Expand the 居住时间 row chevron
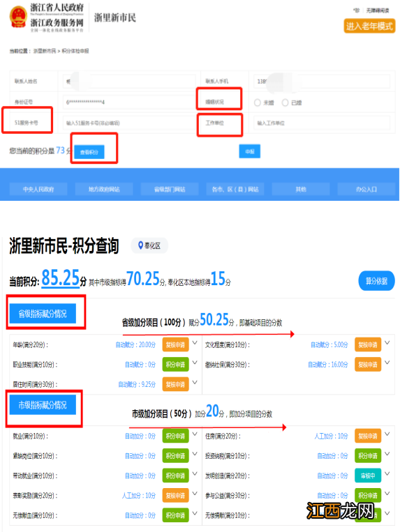Screen dimensions: 400x532 (195, 382)
